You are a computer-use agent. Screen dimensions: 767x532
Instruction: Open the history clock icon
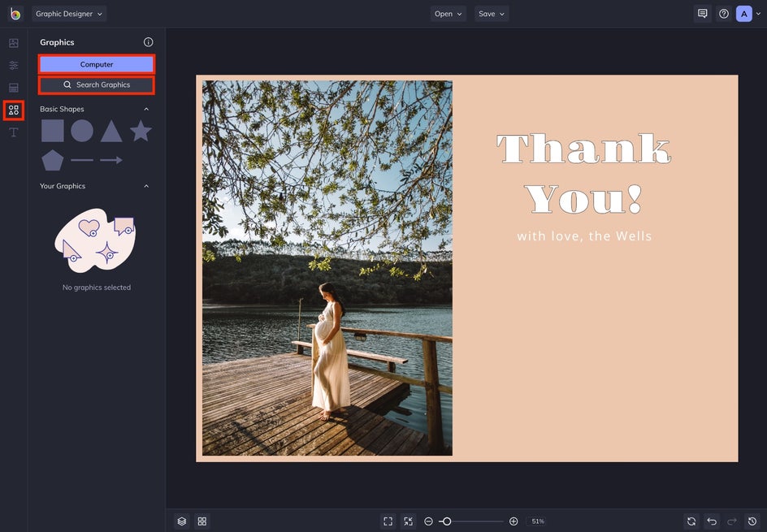pos(752,521)
